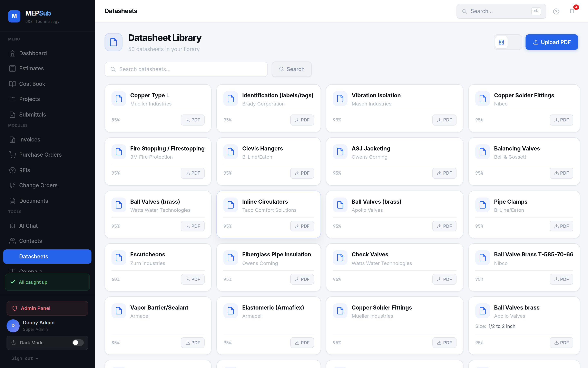Click the Elastomeric (Armaflex) file icon
This screenshot has width=588, height=368.
tap(231, 311)
